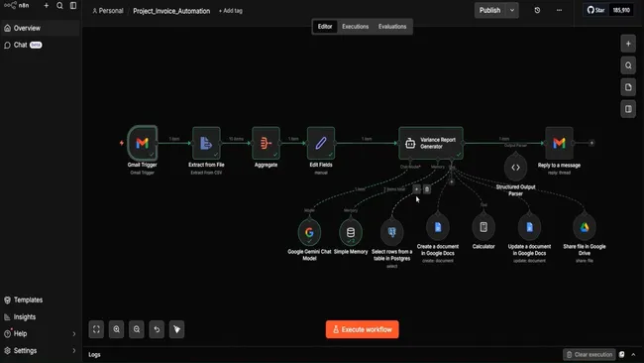Switch to the Editor tab

click(x=325, y=27)
